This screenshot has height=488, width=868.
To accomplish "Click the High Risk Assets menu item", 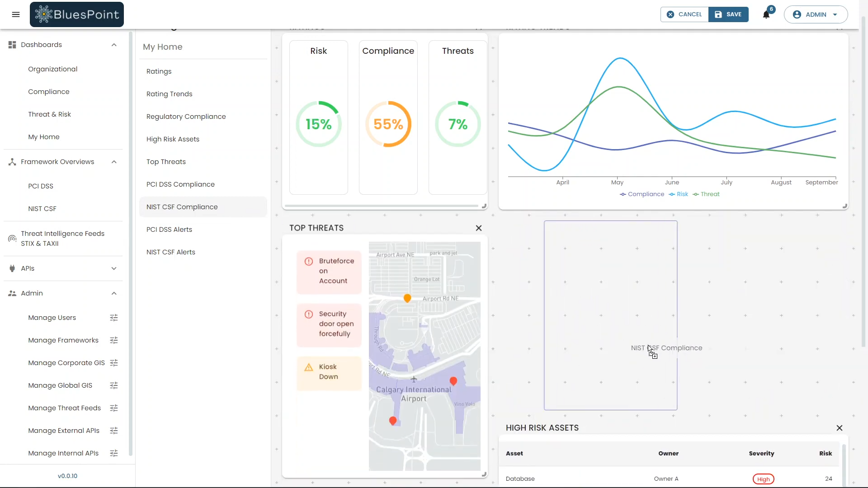I will 174,139.
